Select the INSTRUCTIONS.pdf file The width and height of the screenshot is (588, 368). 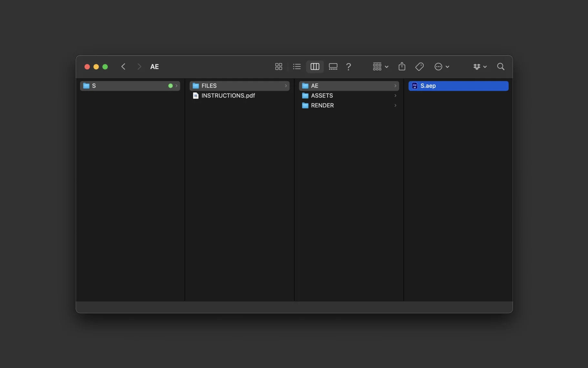pyautogui.click(x=228, y=96)
